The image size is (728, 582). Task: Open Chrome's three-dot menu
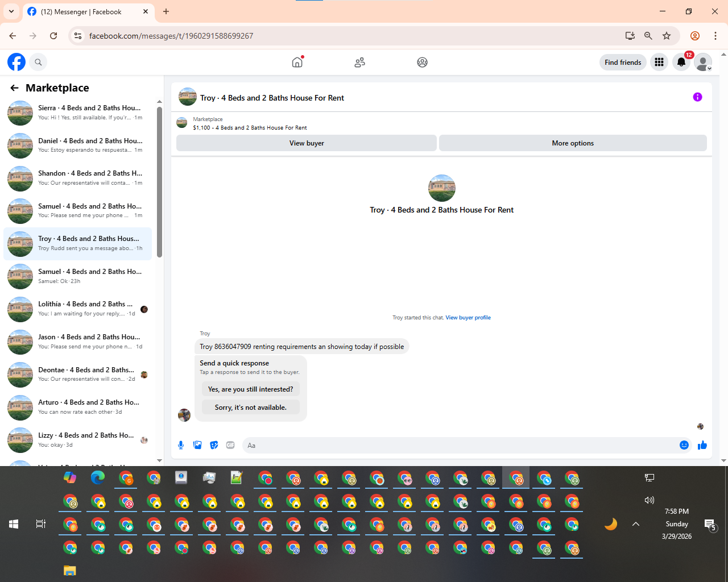coord(715,36)
